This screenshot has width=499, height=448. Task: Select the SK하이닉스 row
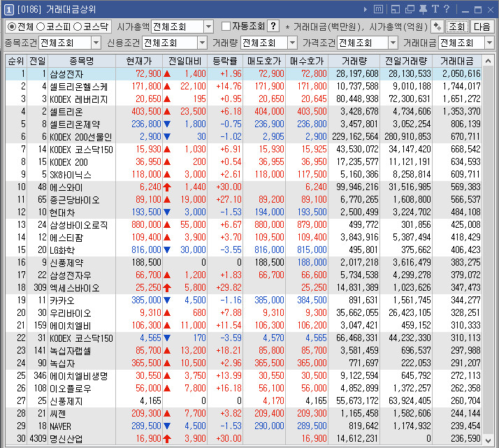pyautogui.click(x=243, y=174)
